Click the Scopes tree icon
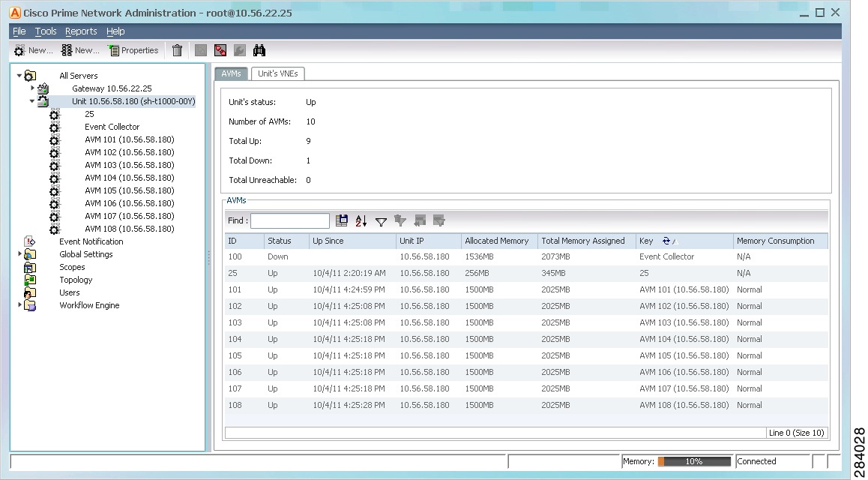This screenshot has height=480, width=868. pyautogui.click(x=30, y=268)
